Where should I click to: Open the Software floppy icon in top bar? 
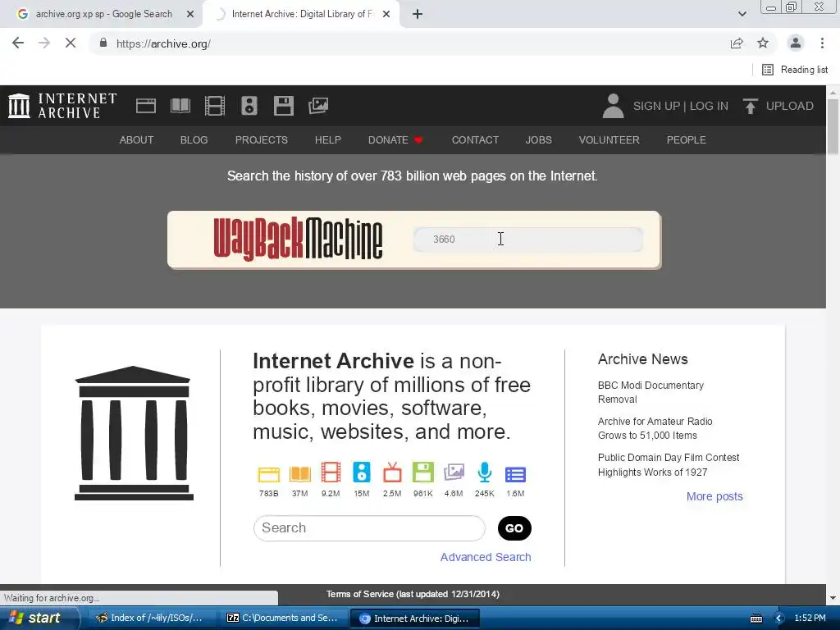point(283,106)
